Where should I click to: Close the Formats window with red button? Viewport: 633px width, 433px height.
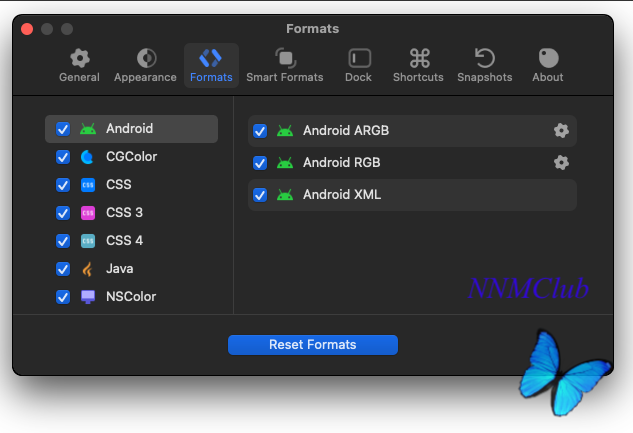(x=27, y=29)
